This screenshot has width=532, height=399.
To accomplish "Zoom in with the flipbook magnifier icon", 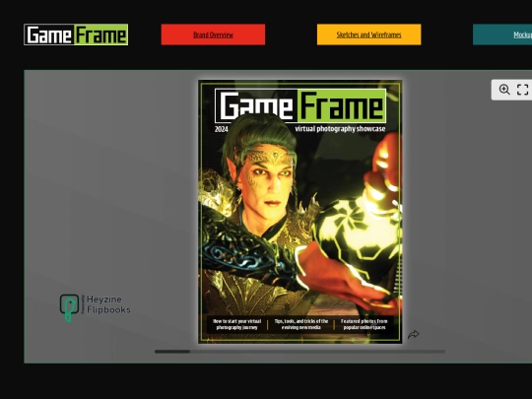I will point(504,90).
